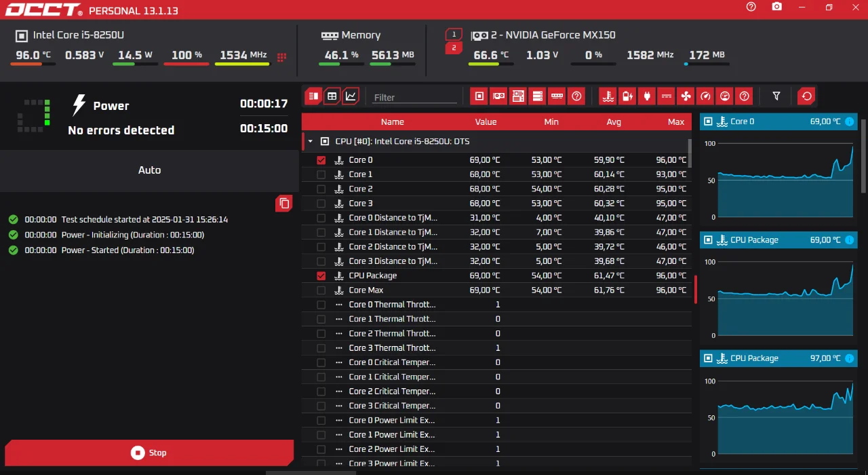
Task: Select GPU 2 in the GPU switcher
Action: (x=454, y=48)
